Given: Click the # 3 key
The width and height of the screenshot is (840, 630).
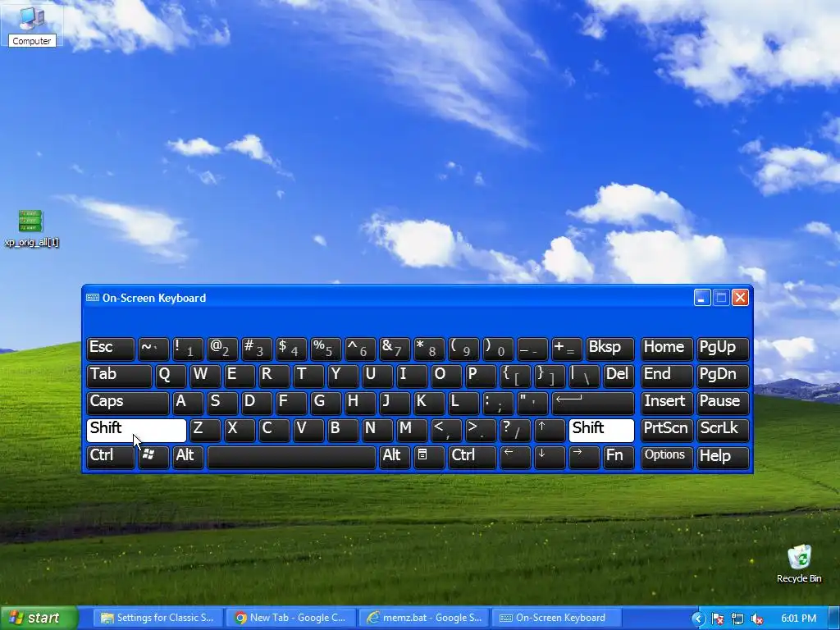Looking at the screenshot, I should 257,349.
